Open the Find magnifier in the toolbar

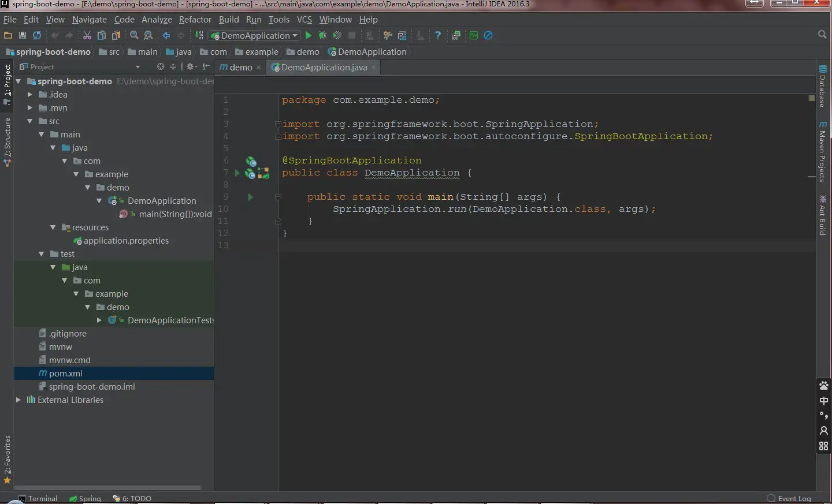(x=134, y=36)
